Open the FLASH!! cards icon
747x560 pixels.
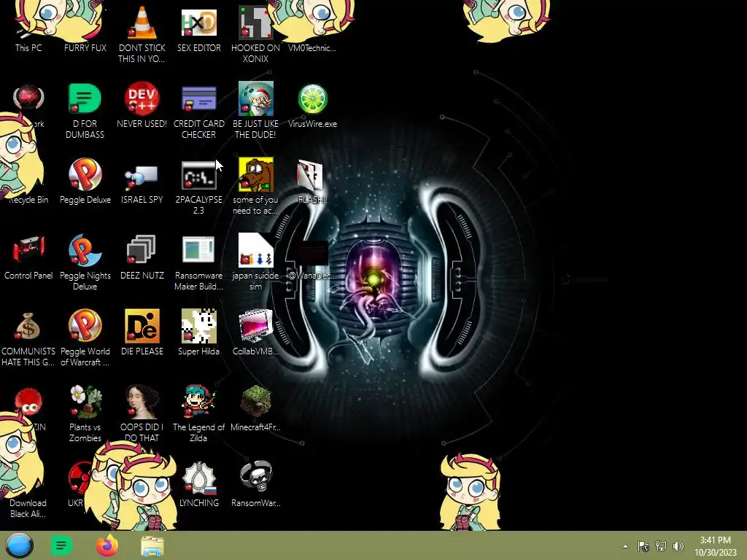click(310, 175)
